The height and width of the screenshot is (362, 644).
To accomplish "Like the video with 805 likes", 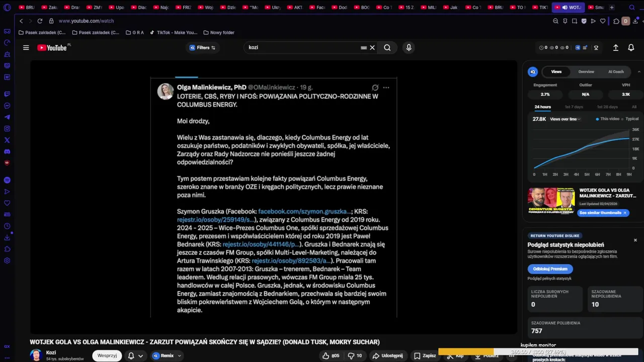I will (x=331, y=355).
